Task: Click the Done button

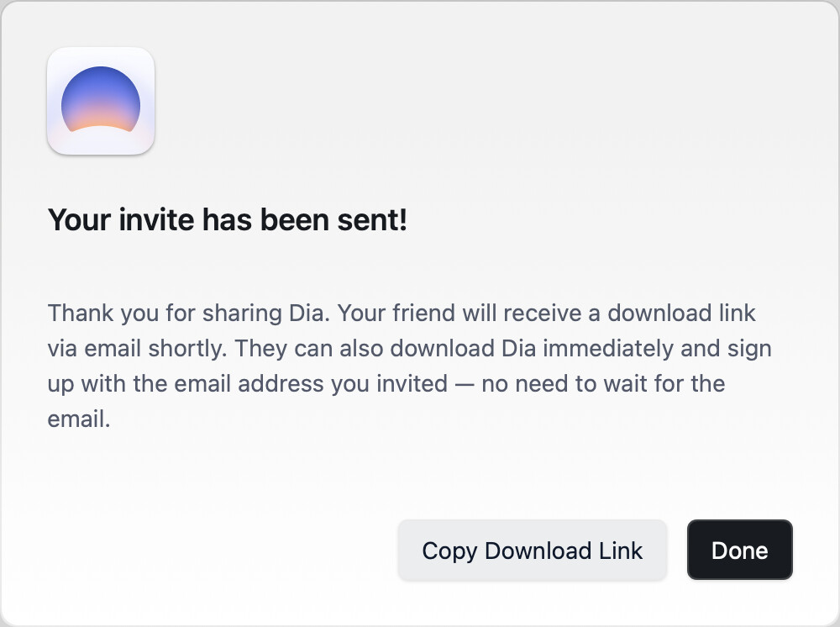Action: pyautogui.click(x=739, y=550)
